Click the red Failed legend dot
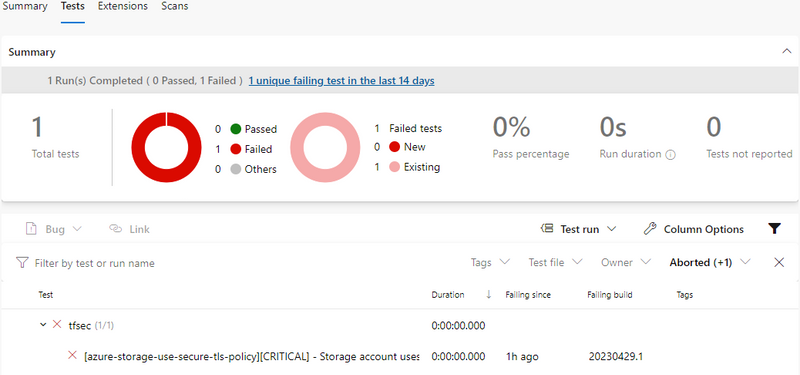This screenshot has height=375, width=800. (236, 149)
